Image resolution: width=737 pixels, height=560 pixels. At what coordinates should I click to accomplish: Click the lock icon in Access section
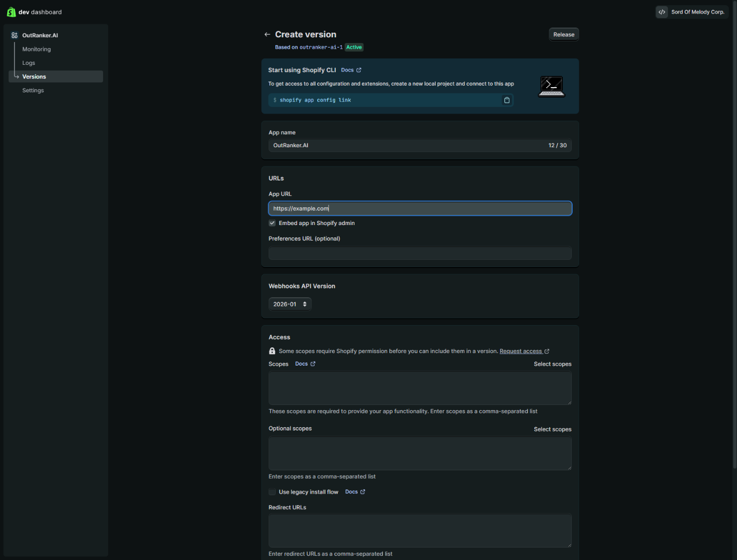point(272,351)
